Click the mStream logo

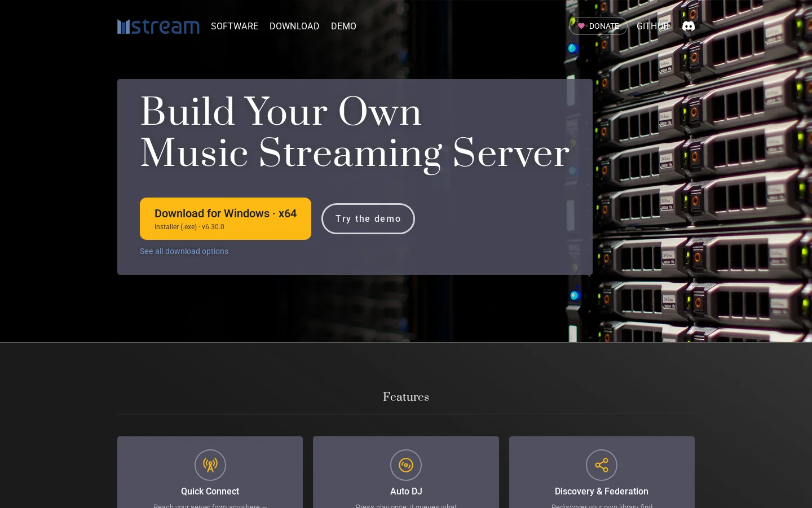158,27
